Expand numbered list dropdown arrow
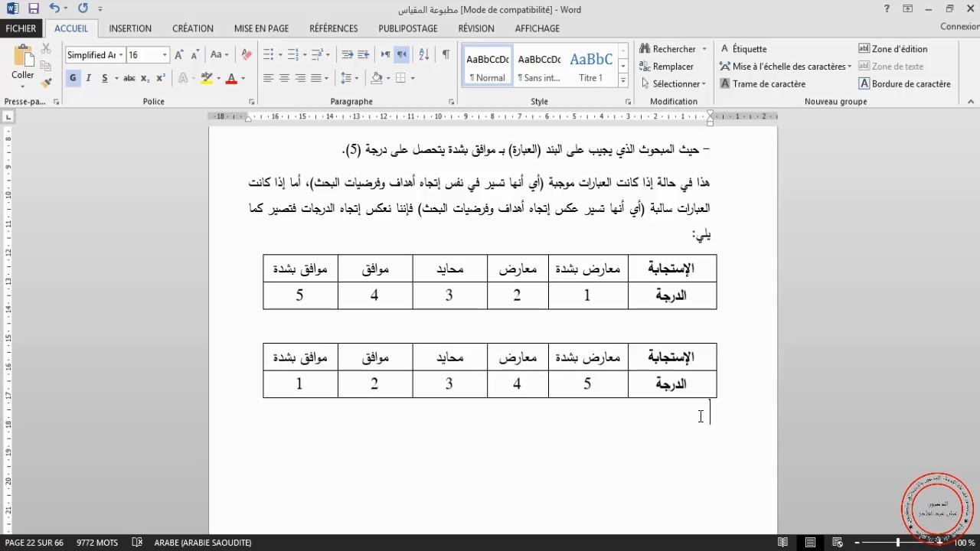The height and width of the screenshot is (551, 980). [305, 55]
